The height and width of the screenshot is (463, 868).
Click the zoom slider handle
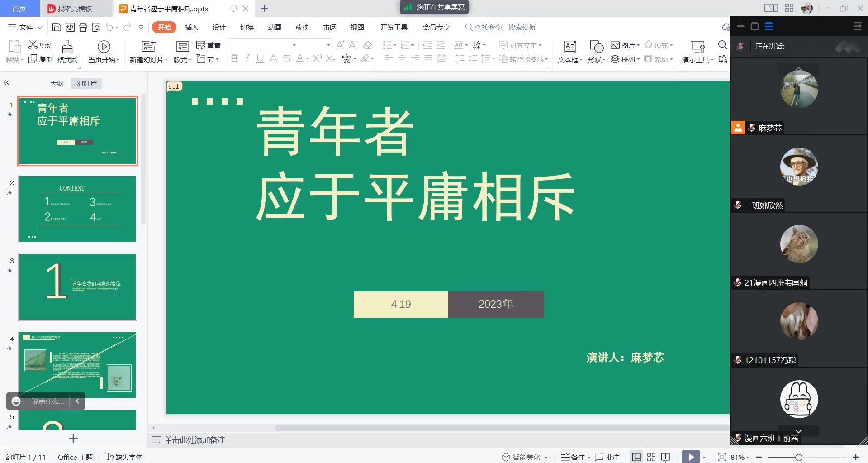798,457
